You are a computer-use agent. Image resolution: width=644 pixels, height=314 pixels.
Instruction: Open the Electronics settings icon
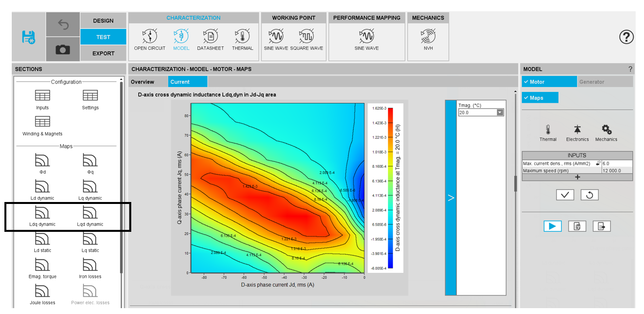tap(577, 132)
